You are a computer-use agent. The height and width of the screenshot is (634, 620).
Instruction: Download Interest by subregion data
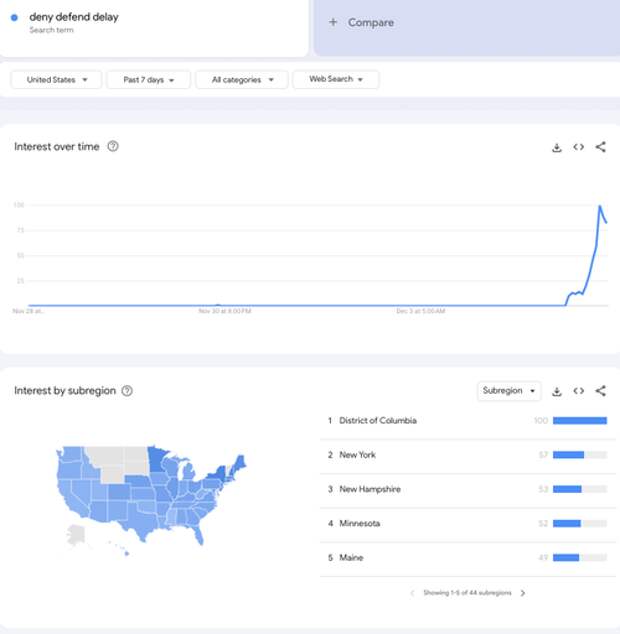557,391
